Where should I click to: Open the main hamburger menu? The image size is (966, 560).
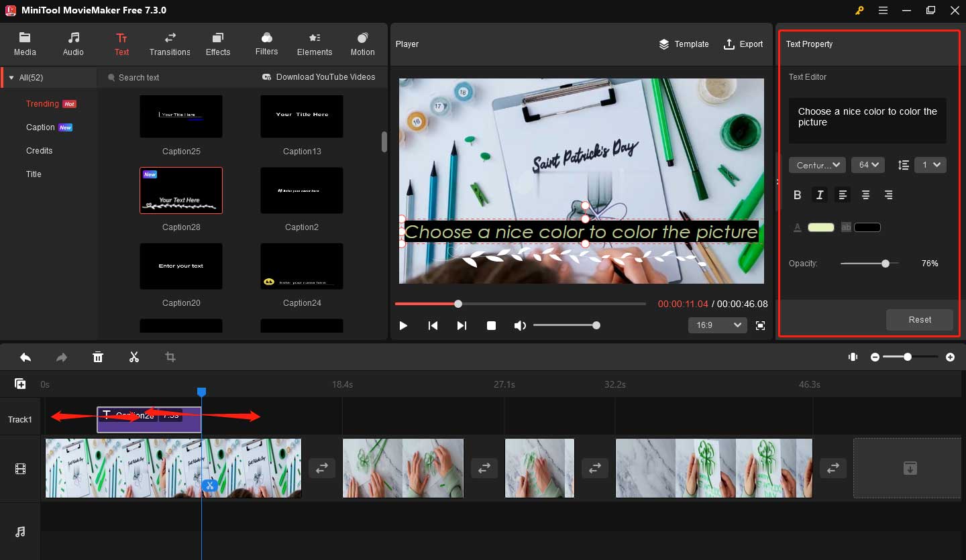883,10
